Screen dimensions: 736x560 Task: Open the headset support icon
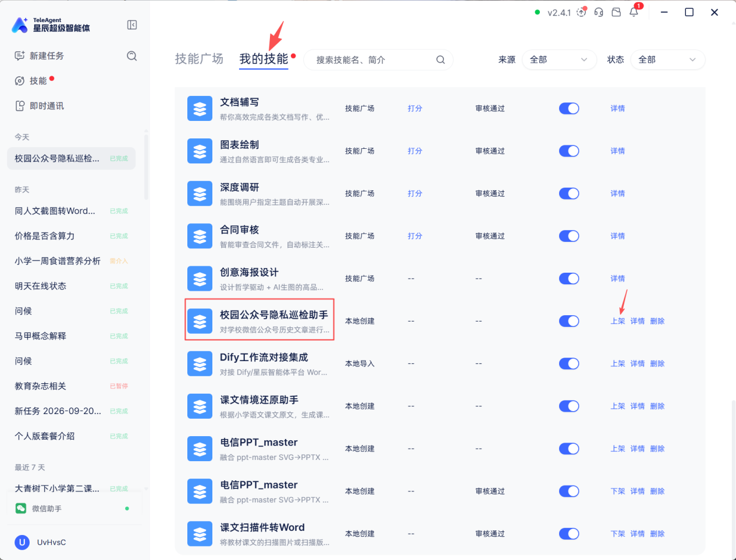(x=599, y=12)
